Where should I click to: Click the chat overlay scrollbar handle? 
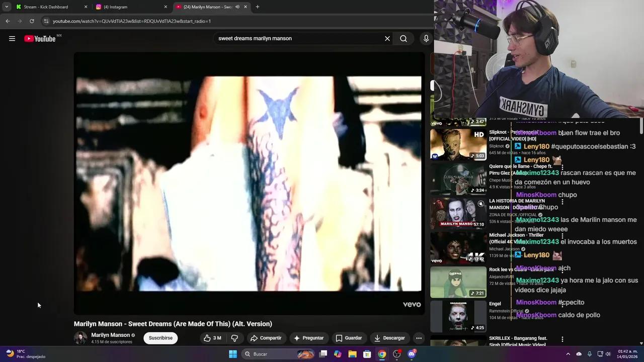[x=641, y=127]
